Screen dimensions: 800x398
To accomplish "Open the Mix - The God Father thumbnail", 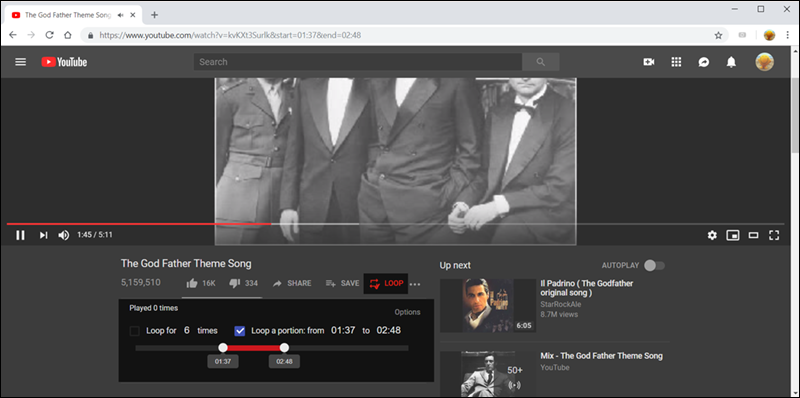I will click(x=488, y=375).
